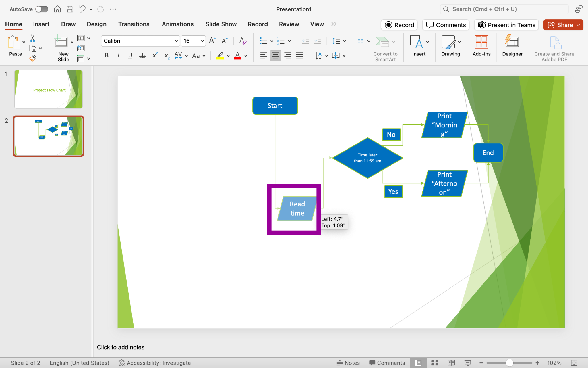Image resolution: width=588 pixels, height=368 pixels.
Task: Show more ribbon tabs chevron
Action: [334, 24]
